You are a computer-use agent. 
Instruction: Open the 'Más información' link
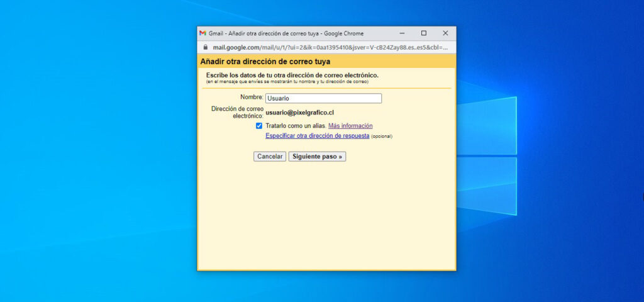(350, 126)
